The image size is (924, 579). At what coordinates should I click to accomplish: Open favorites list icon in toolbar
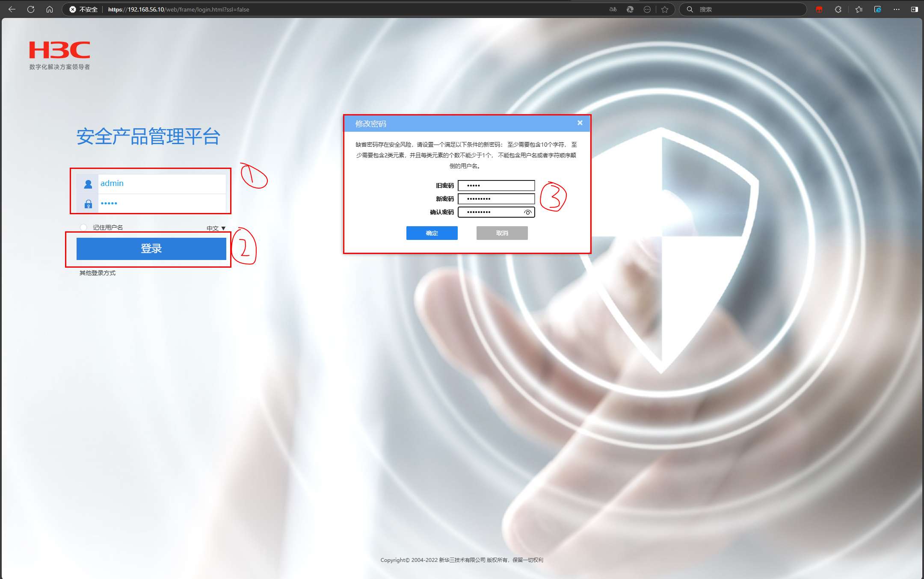click(x=859, y=9)
